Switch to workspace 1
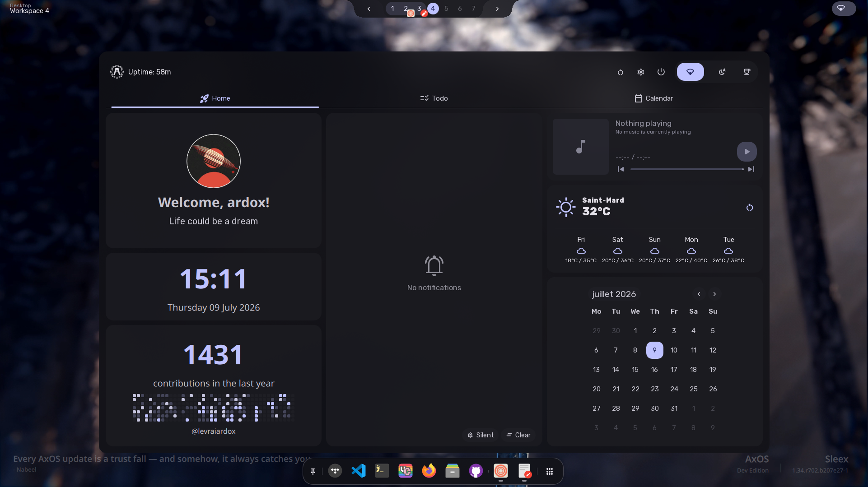 392,9
